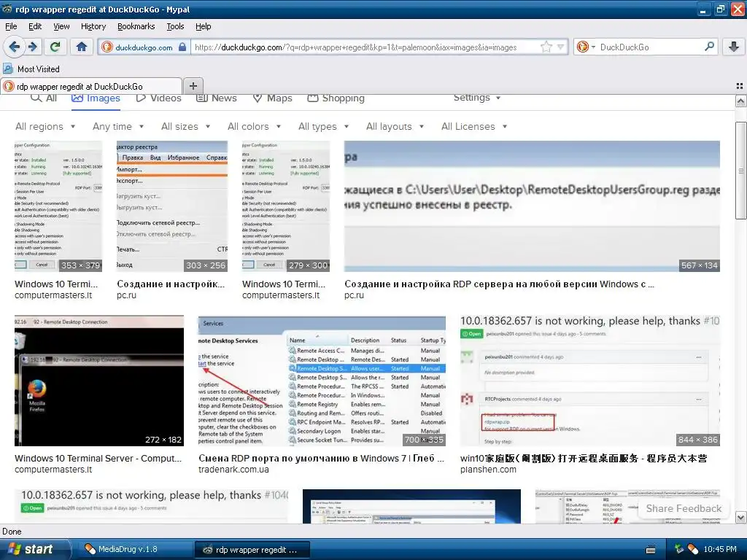Open the Settings dropdown
747x560 pixels.
[477, 98]
